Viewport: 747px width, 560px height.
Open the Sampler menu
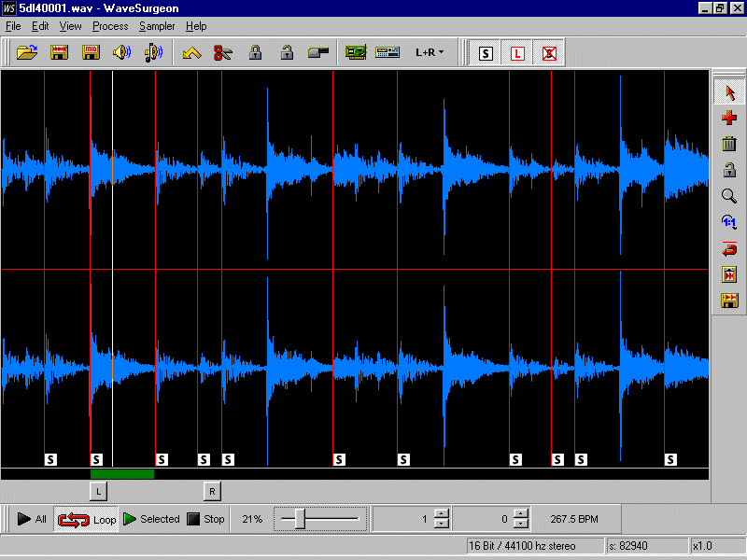[157, 26]
